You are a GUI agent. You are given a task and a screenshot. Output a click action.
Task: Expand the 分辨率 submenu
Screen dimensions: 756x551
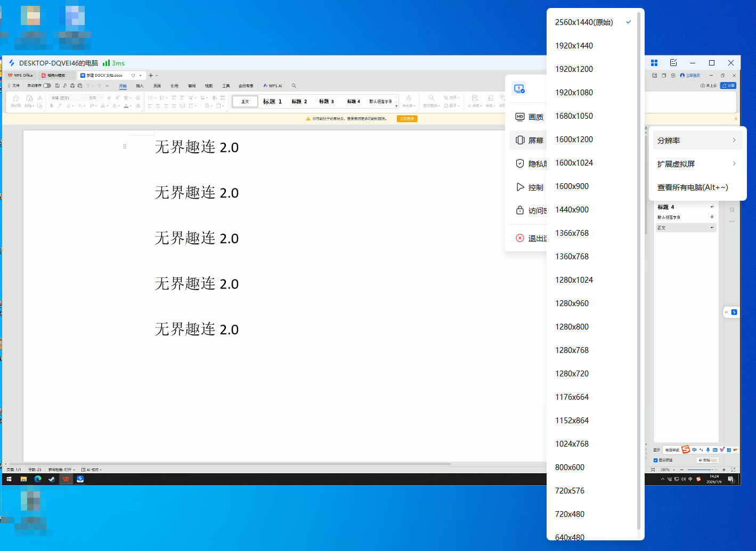click(697, 141)
